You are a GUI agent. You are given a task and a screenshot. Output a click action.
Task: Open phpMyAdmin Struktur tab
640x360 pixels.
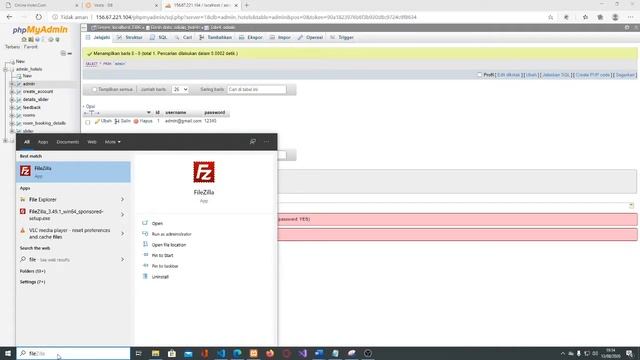pyautogui.click(x=130, y=37)
